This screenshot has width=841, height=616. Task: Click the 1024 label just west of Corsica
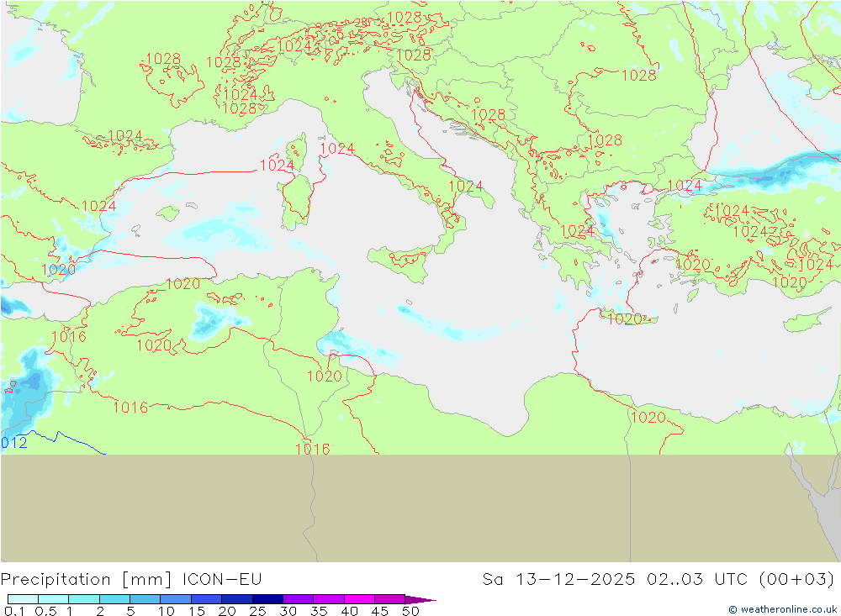pyautogui.click(x=278, y=165)
